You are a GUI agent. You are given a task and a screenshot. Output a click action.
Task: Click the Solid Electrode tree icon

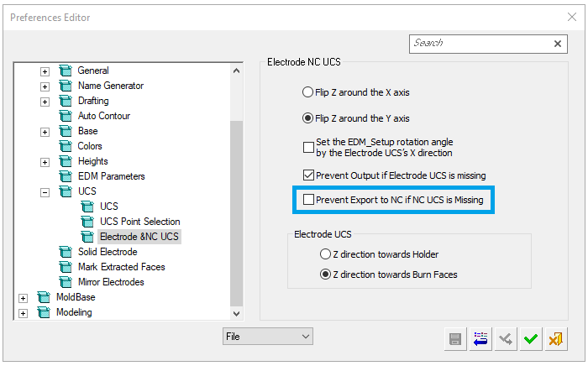point(66,252)
